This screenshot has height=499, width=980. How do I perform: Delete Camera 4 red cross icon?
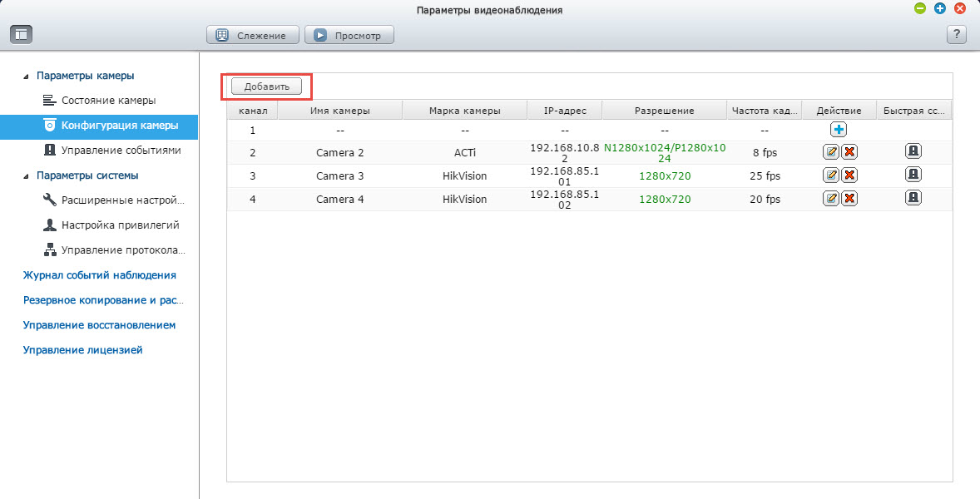click(849, 198)
